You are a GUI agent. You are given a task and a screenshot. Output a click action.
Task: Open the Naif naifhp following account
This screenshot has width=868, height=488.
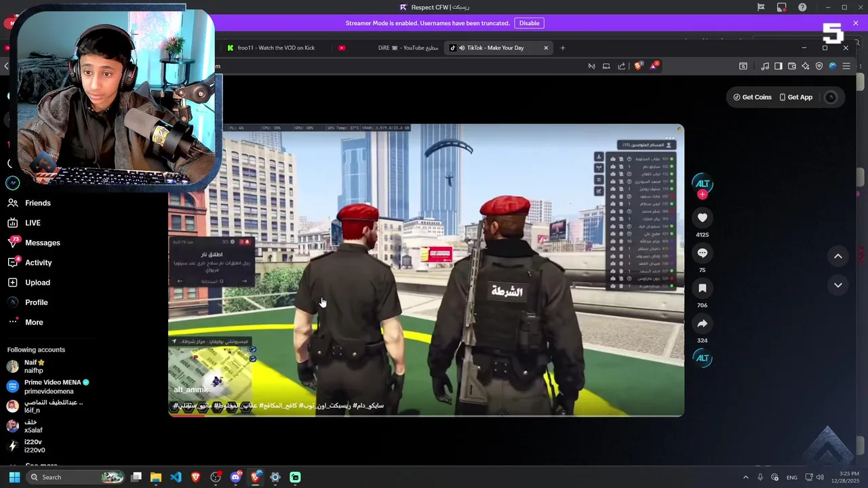pos(27,367)
